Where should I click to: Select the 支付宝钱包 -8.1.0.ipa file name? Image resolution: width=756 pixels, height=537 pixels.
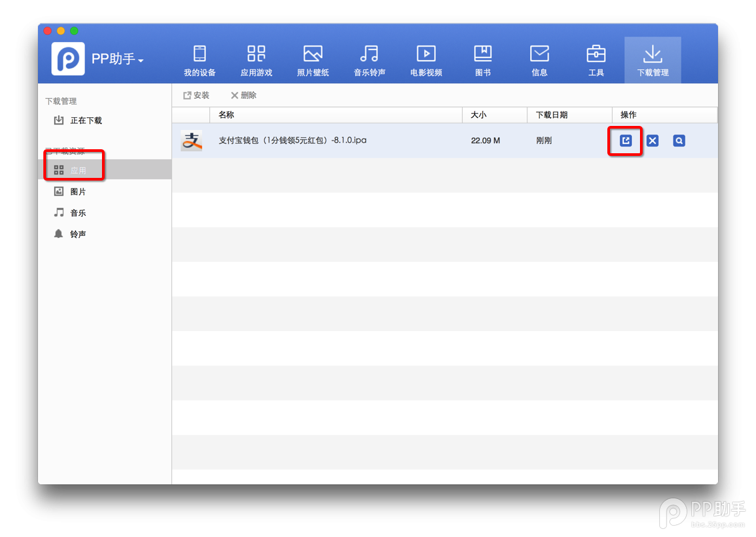coord(293,141)
